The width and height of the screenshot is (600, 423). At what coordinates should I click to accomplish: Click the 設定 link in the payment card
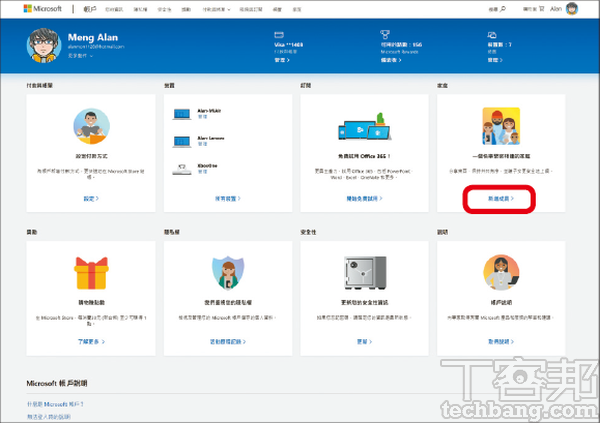91,199
